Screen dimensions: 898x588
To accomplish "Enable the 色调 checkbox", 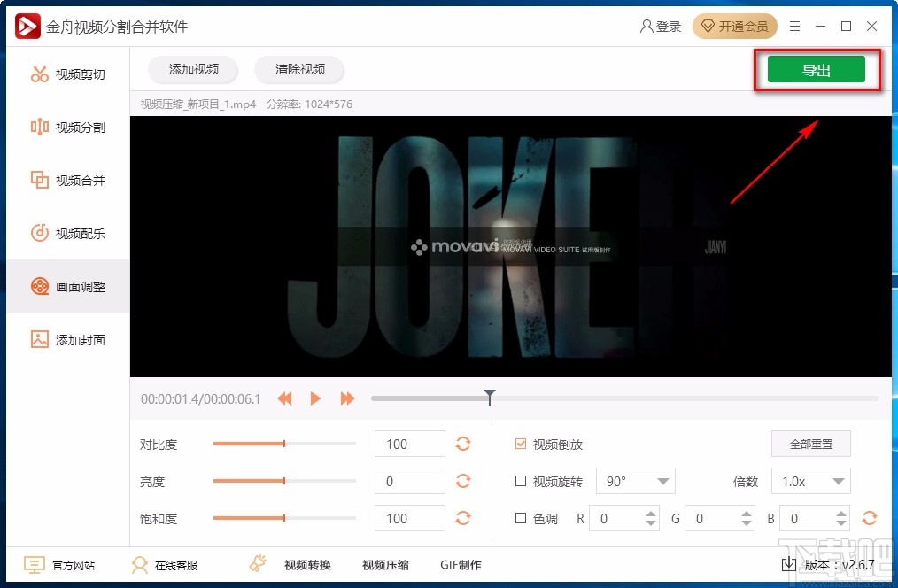I will (x=521, y=518).
